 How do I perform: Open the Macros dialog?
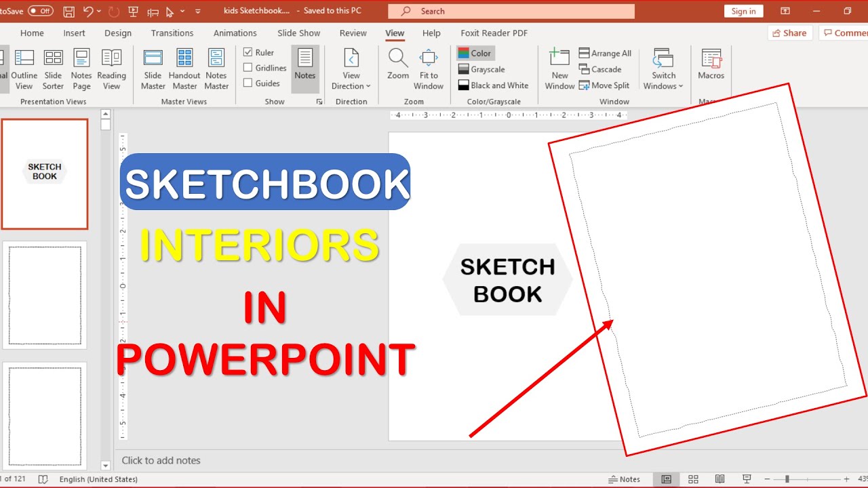pos(711,65)
